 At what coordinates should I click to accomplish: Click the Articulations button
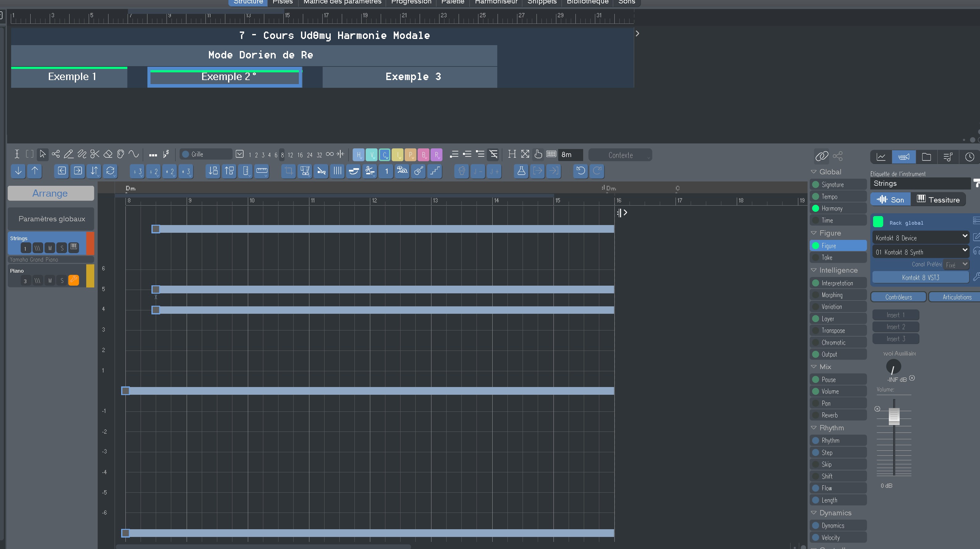pos(957,297)
